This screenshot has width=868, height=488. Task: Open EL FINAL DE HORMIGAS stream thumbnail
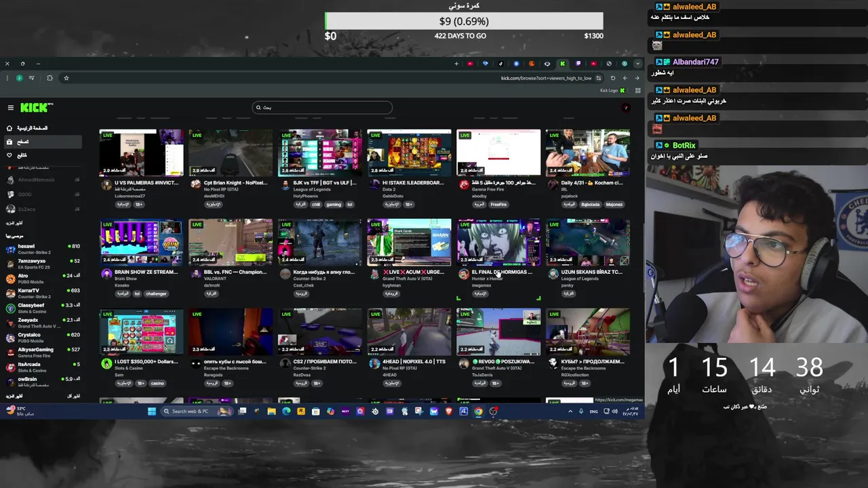click(498, 242)
